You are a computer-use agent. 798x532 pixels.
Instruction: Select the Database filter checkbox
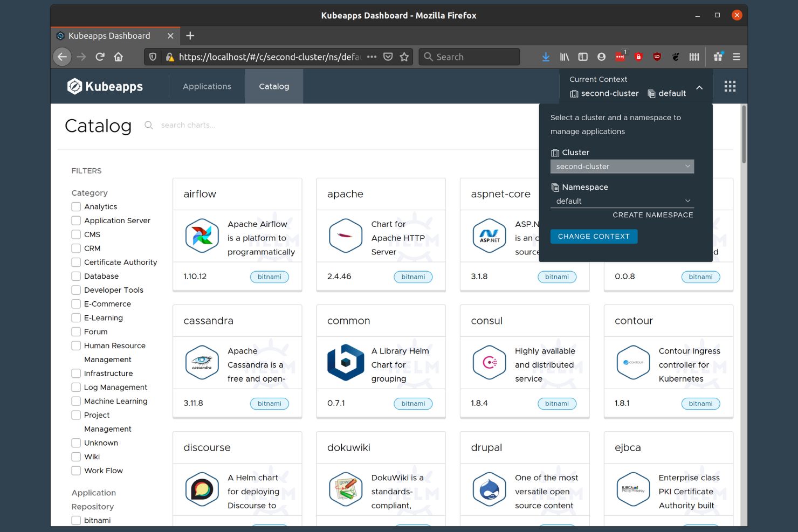click(76, 276)
